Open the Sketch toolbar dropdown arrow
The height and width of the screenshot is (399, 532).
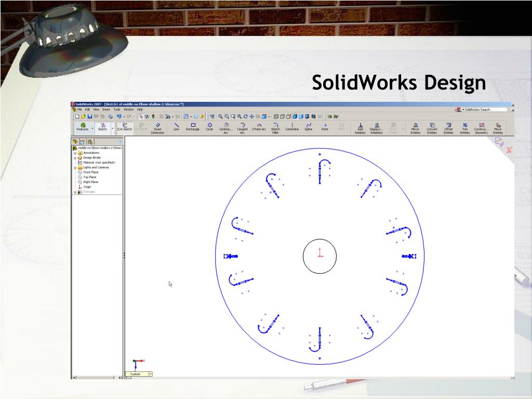pos(112,129)
